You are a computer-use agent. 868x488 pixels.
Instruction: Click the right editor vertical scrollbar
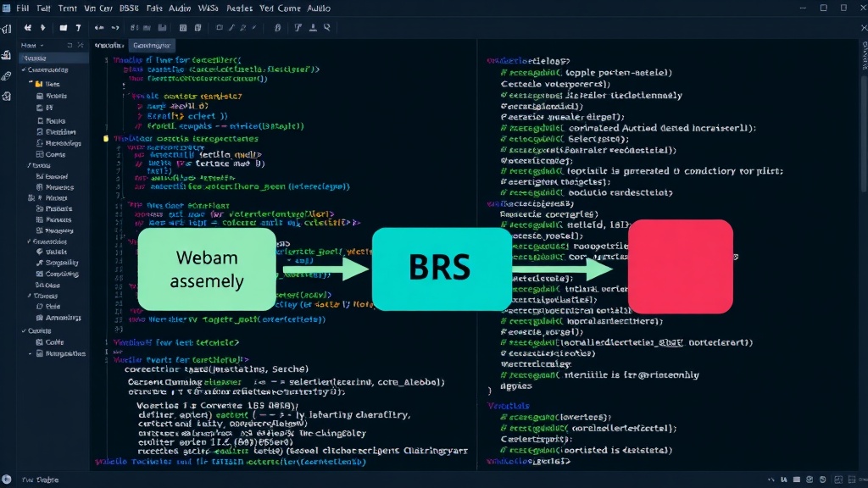point(864,133)
